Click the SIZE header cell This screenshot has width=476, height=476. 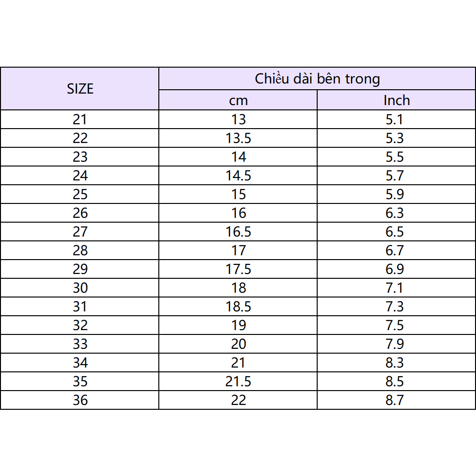[x=80, y=89]
